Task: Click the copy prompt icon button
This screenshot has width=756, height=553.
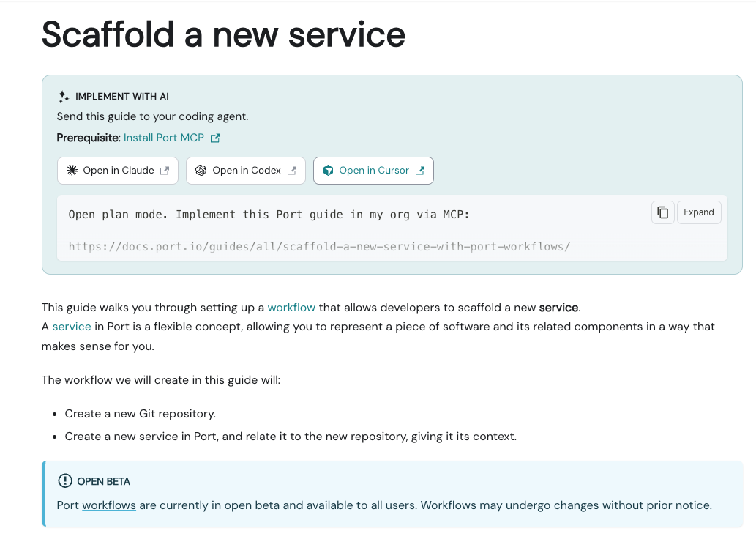Action: pos(662,212)
